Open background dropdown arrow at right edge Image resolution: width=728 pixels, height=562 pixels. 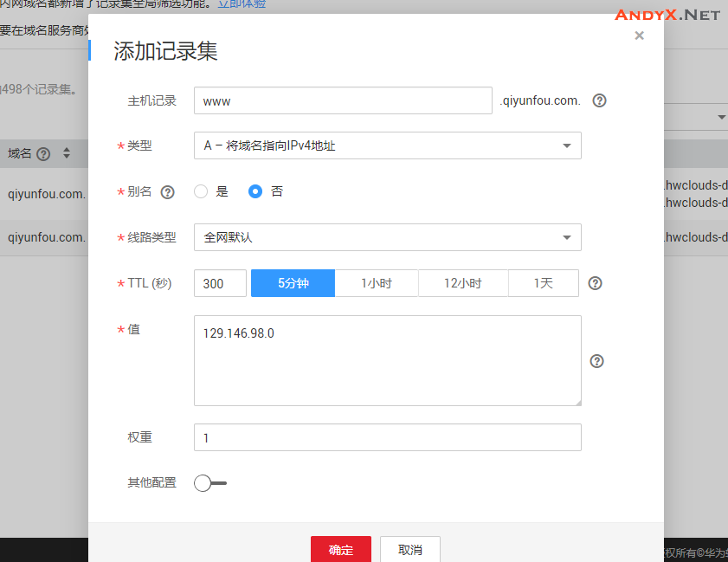(x=721, y=117)
